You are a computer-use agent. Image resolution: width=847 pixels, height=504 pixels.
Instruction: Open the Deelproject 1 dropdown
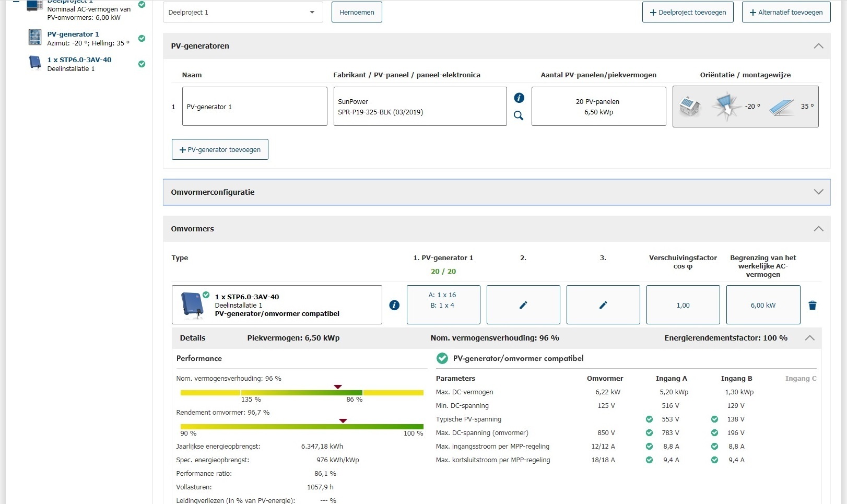tap(243, 13)
